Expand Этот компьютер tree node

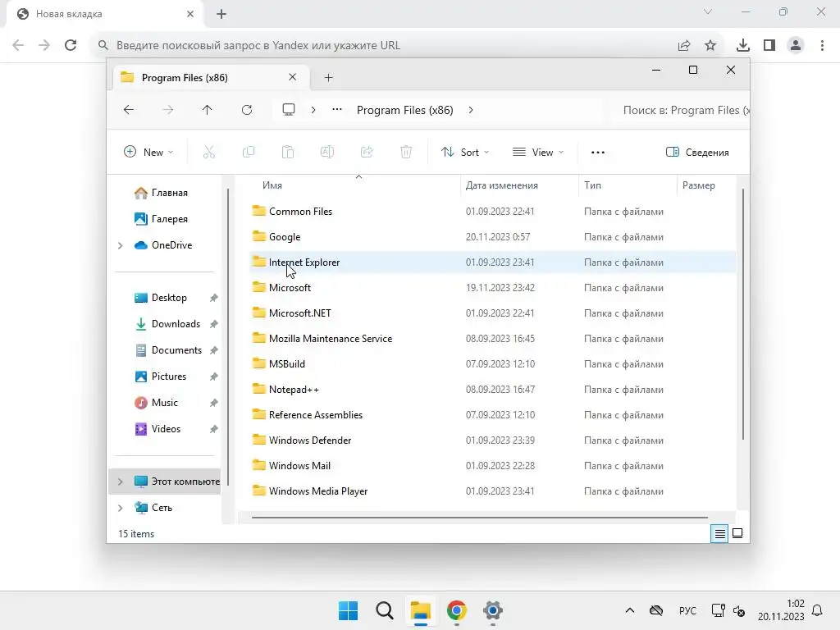(x=120, y=482)
